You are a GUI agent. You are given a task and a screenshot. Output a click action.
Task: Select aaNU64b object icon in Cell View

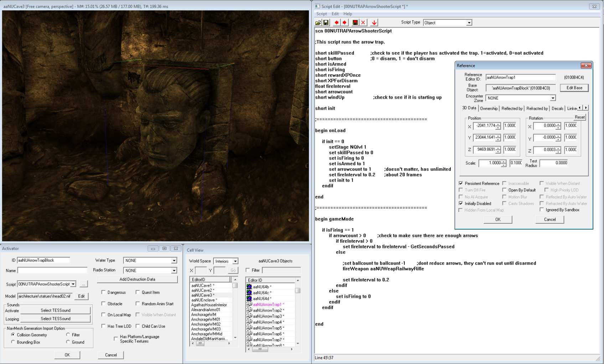249,287
